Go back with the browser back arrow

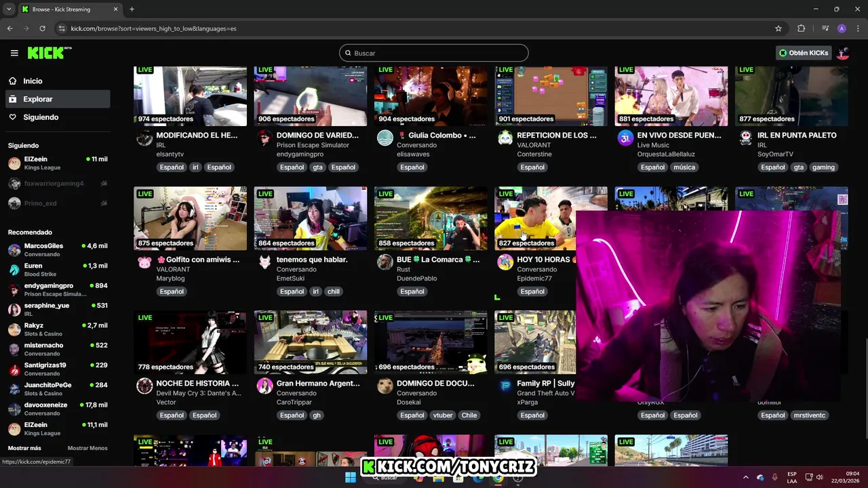point(9,28)
